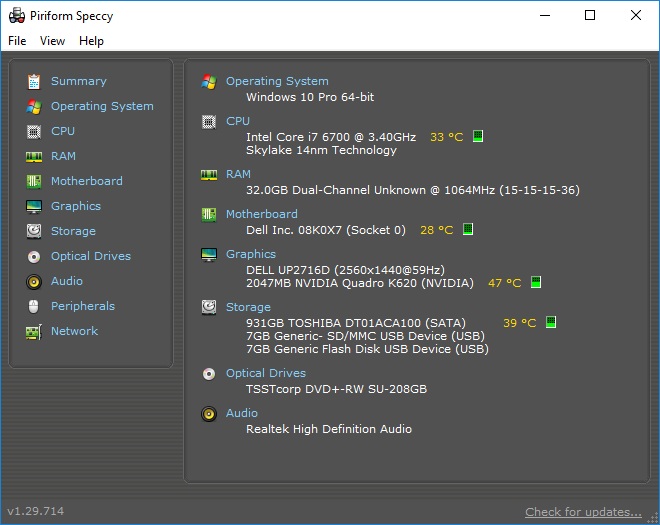Click the Audio speaker icon in summary panel
Image resolution: width=660 pixels, height=525 pixels.
click(209, 414)
